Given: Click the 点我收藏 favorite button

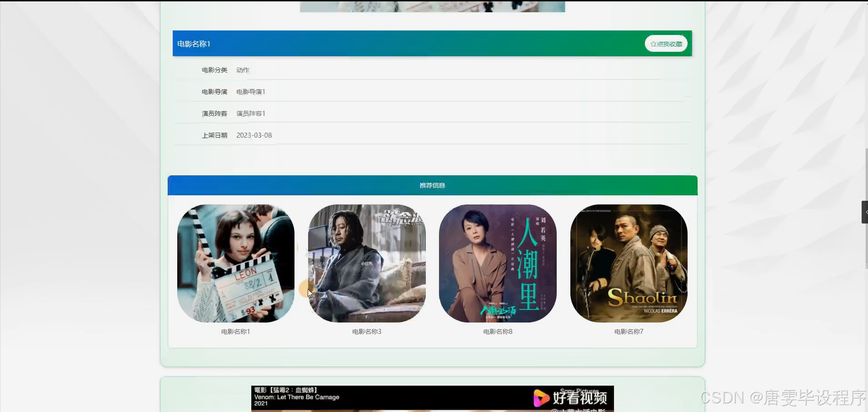Looking at the screenshot, I should point(666,44).
